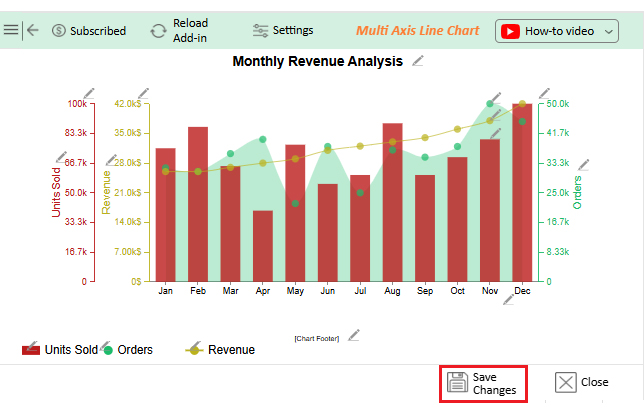The height and width of the screenshot is (417, 644).
Task: Click the Subscribed status item
Action: (x=89, y=30)
